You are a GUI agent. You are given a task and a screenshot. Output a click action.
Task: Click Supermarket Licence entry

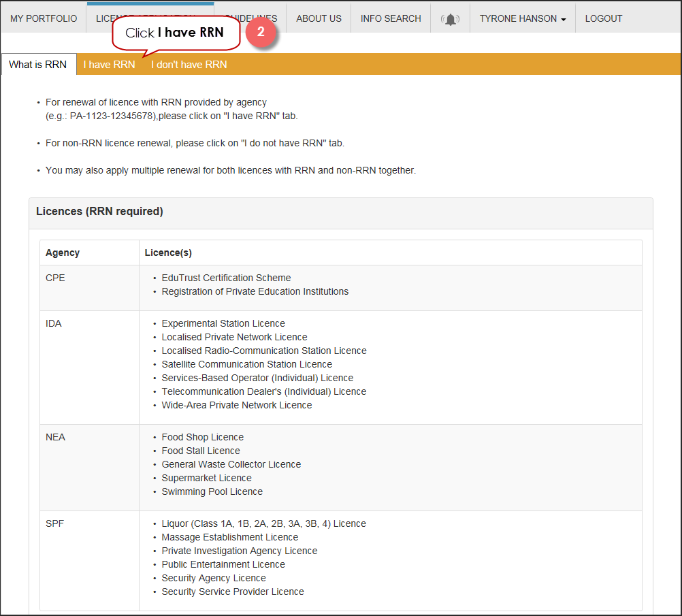click(207, 478)
